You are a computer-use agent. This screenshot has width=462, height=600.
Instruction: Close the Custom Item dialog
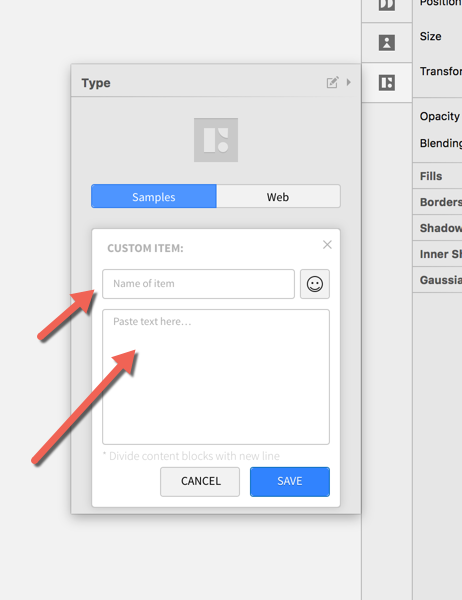pyautogui.click(x=327, y=245)
